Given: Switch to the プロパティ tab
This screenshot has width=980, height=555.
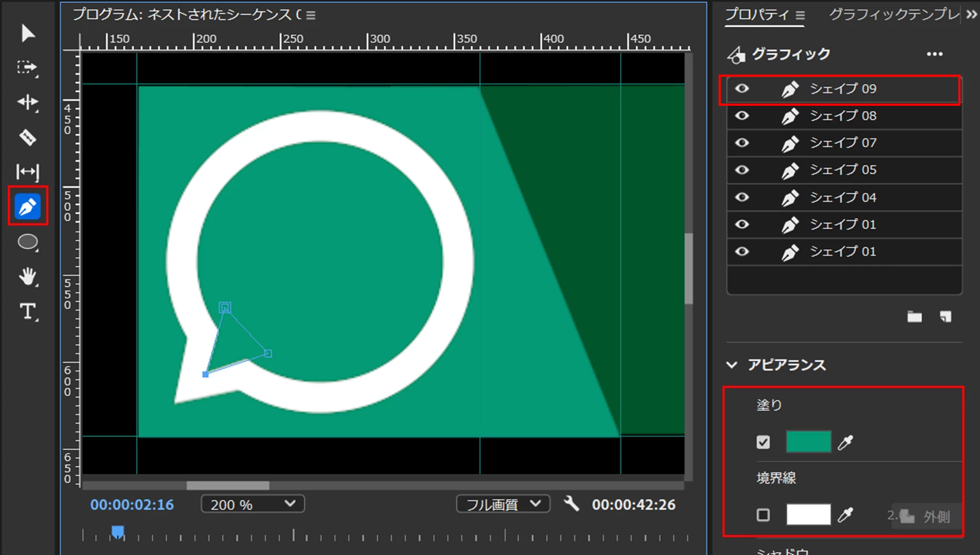Looking at the screenshot, I should pyautogui.click(x=756, y=15).
